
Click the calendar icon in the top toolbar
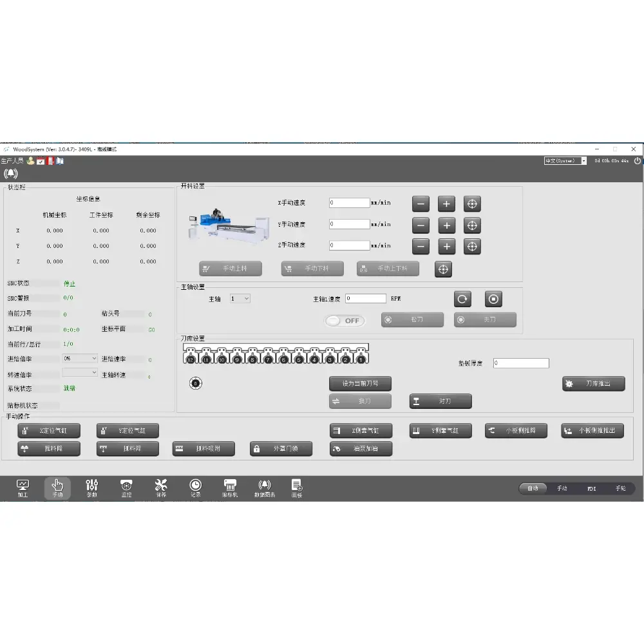pos(40,160)
